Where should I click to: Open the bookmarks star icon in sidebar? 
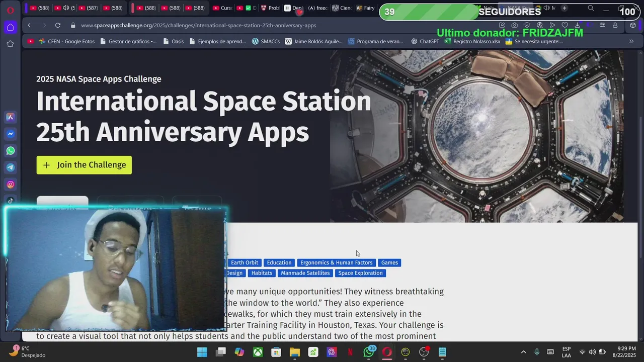click(10, 44)
